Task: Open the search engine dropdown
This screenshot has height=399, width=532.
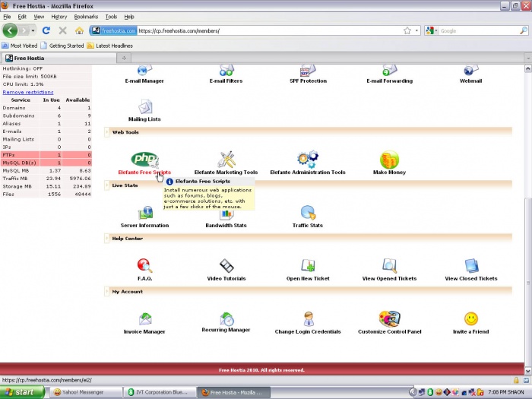Action: click(x=431, y=30)
